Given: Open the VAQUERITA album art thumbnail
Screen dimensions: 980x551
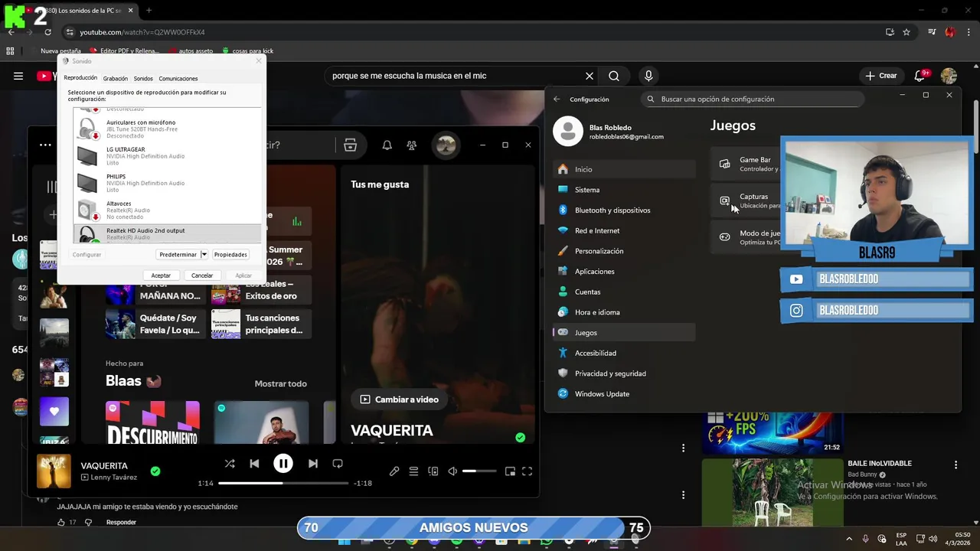Looking at the screenshot, I should coord(54,471).
